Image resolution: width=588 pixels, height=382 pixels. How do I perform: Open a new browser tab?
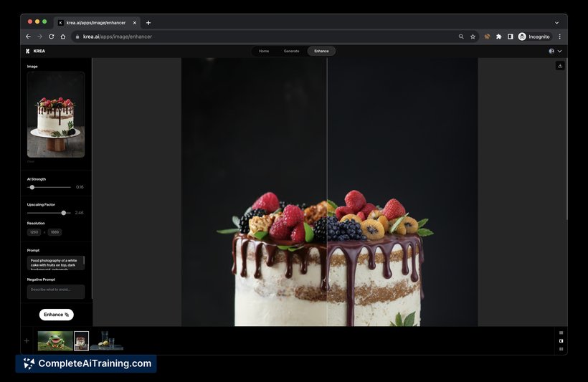click(x=148, y=23)
